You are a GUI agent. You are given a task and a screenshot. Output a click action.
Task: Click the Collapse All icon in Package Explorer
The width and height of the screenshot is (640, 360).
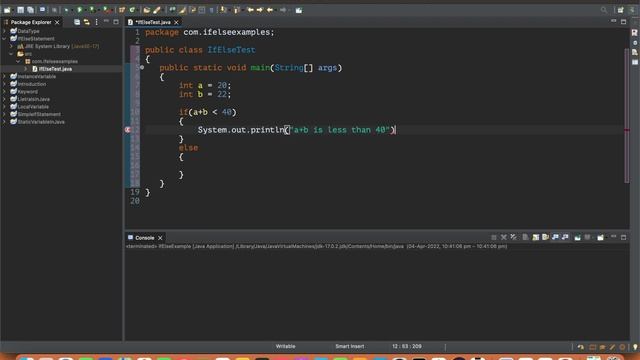pyautogui.click(x=77, y=22)
